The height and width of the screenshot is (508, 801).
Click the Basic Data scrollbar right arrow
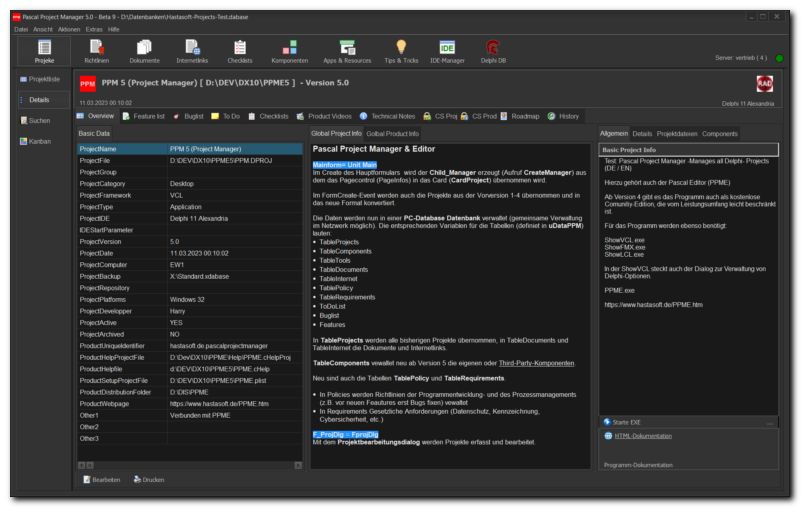click(298, 466)
